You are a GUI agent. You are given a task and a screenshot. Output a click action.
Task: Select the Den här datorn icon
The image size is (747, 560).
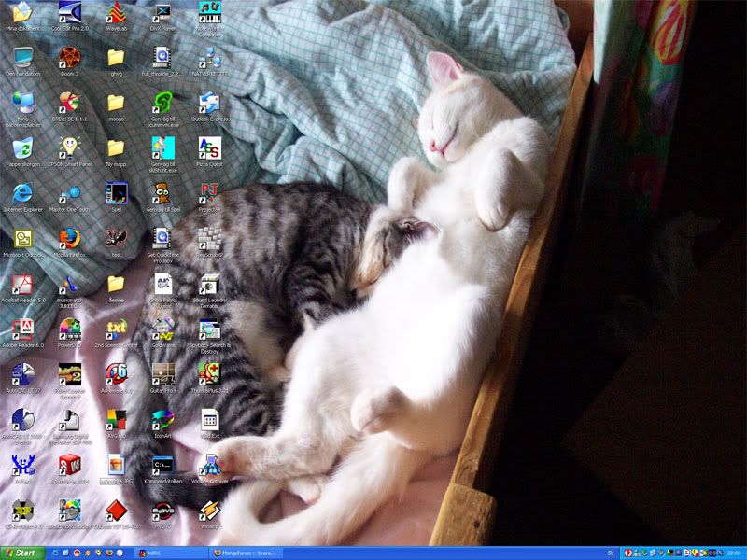(x=22, y=58)
